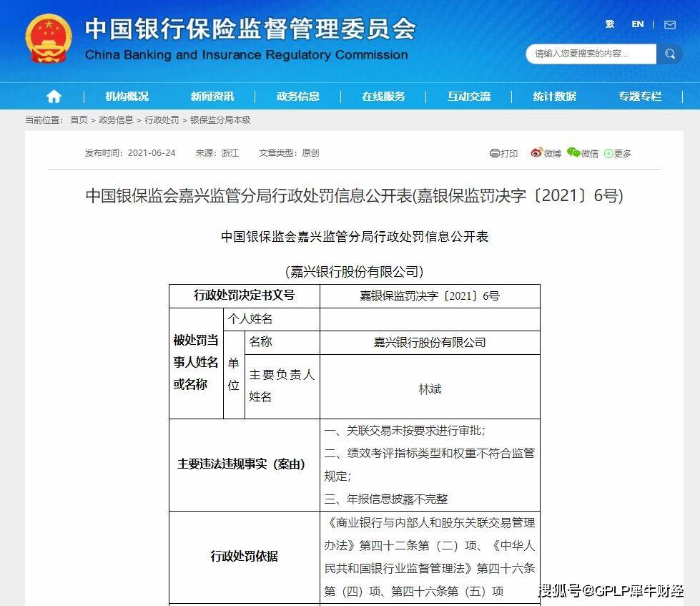Switch to traditional Chinese 繁
The width and height of the screenshot is (700, 606).
click(x=610, y=24)
